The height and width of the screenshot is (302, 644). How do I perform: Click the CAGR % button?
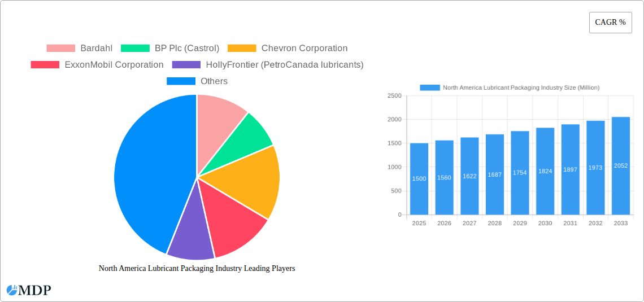610,23
